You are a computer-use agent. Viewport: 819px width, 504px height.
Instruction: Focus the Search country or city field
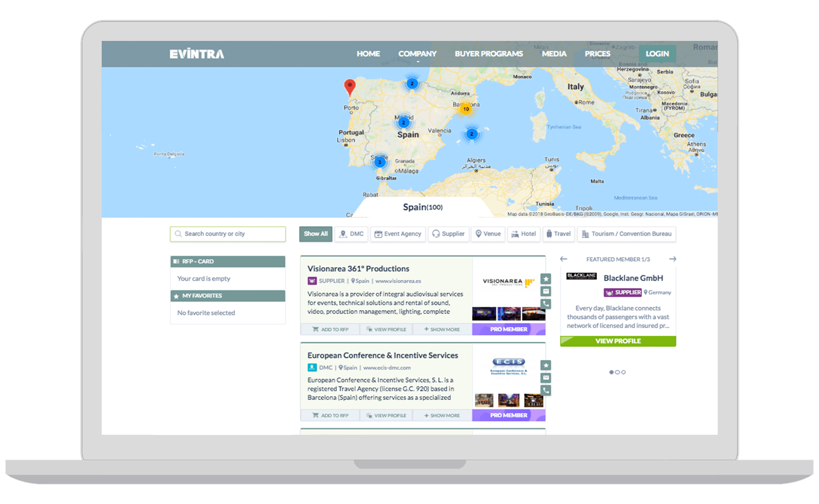click(x=228, y=234)
